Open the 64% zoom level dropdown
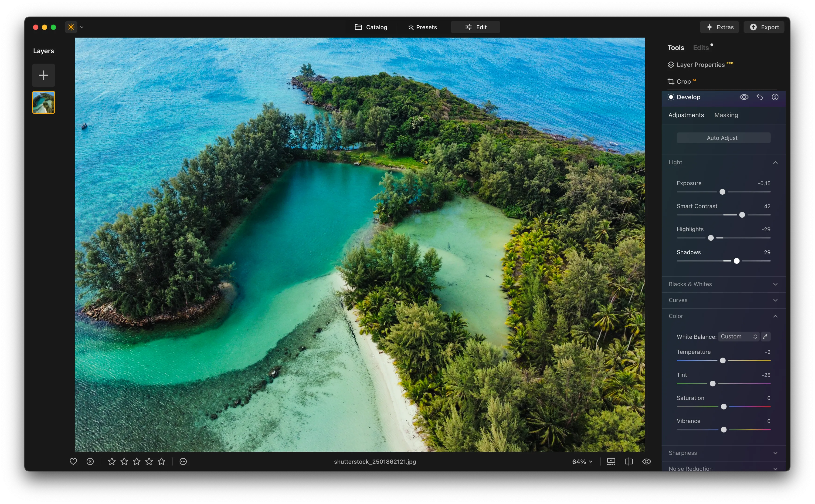Image resolution: width=815 pixels, height=504 pixels. pyautogui.click(x=582, y=462)
